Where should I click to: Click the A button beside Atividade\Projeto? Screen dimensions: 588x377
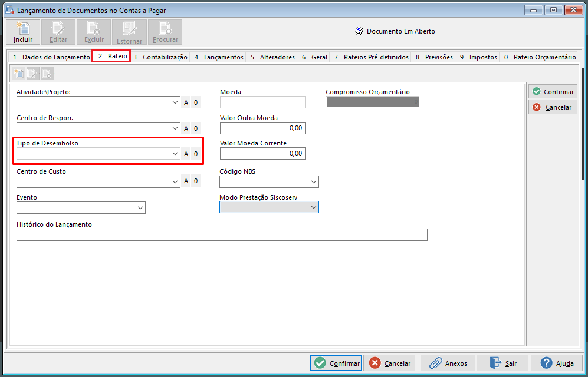(x=186, y=102)
